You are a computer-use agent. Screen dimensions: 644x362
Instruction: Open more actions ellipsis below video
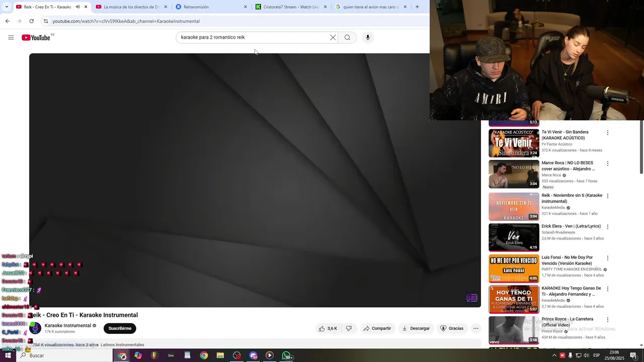[x=475, y=328]
